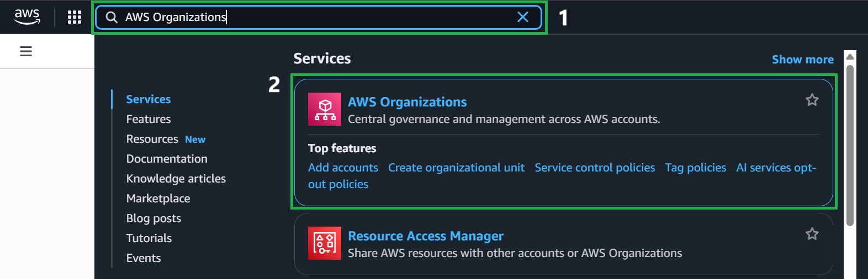Select the Resources filter category
The width and height of the screenshot is (868, 279).
click(x=152, y=139)
